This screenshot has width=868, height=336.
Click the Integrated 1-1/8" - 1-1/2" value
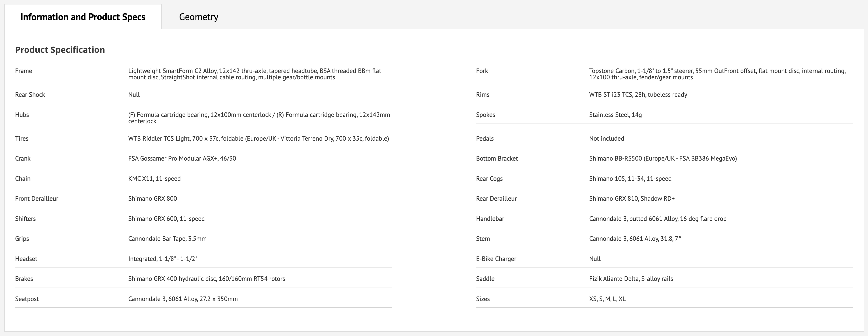(x=163, y=259)
